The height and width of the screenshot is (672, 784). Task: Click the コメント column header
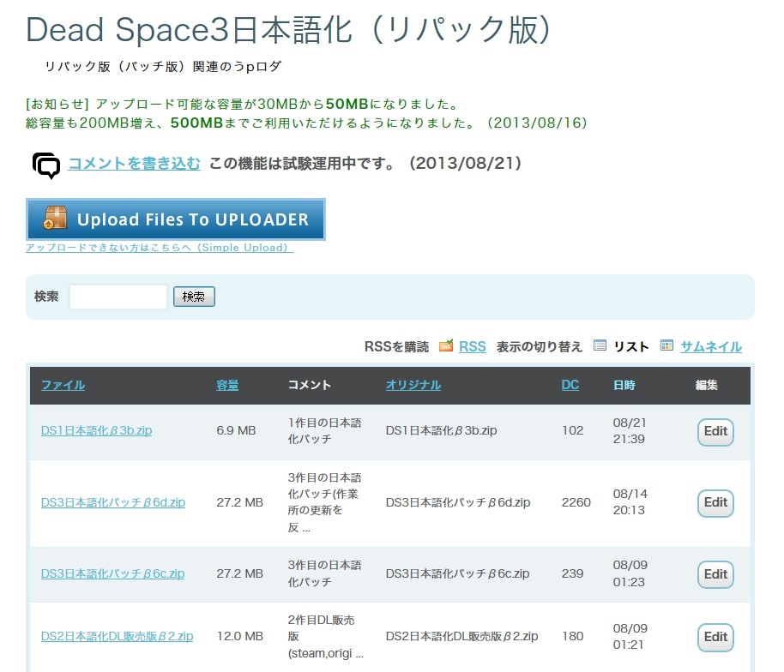point(309,385)
